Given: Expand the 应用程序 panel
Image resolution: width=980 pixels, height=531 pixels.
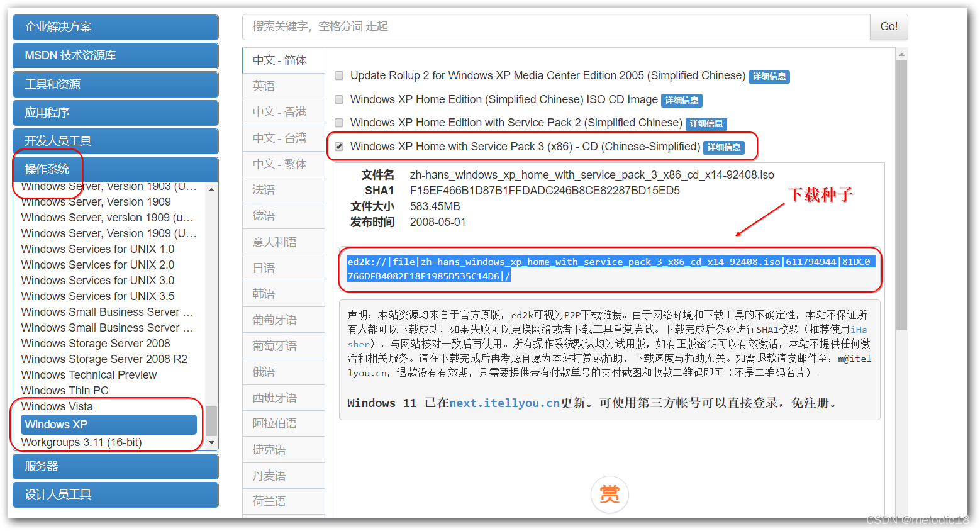Looking at the screenshot, I should (115, 113).
